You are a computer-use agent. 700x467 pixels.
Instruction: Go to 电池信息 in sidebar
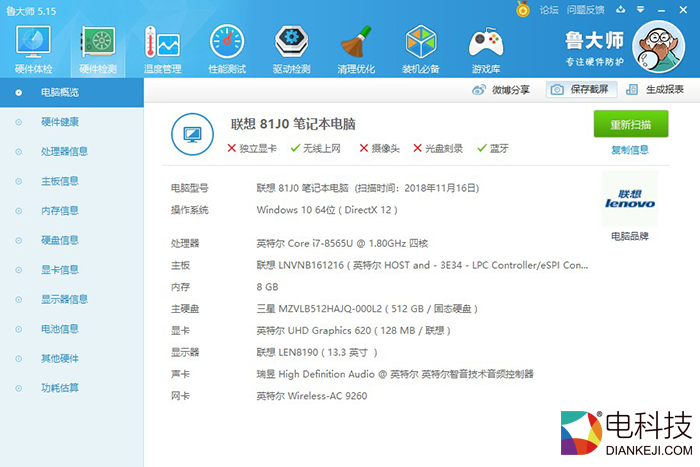(x=59, y=328)
